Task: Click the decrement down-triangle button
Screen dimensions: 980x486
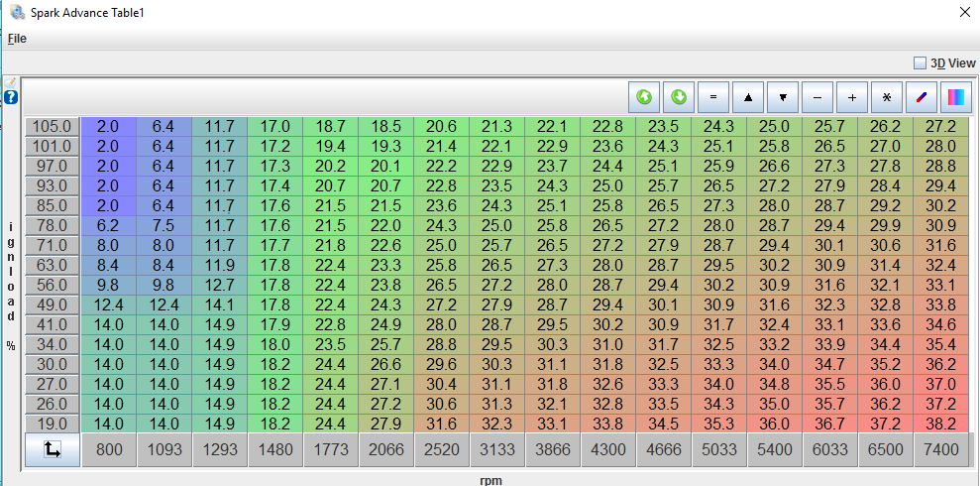Action: (x=783, y=97)
